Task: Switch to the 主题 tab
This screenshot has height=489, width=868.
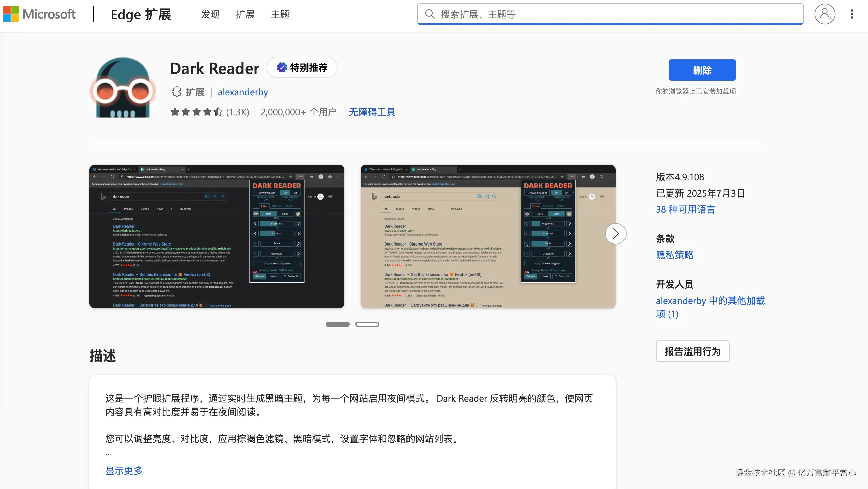Action: coord(280,14)
